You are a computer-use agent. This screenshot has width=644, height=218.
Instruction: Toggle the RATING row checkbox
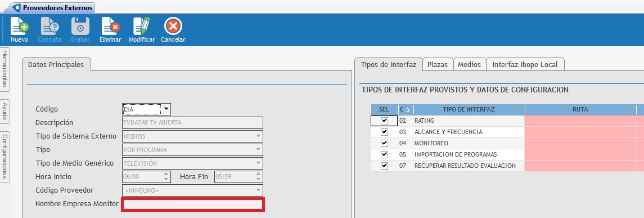click(384, 121)
